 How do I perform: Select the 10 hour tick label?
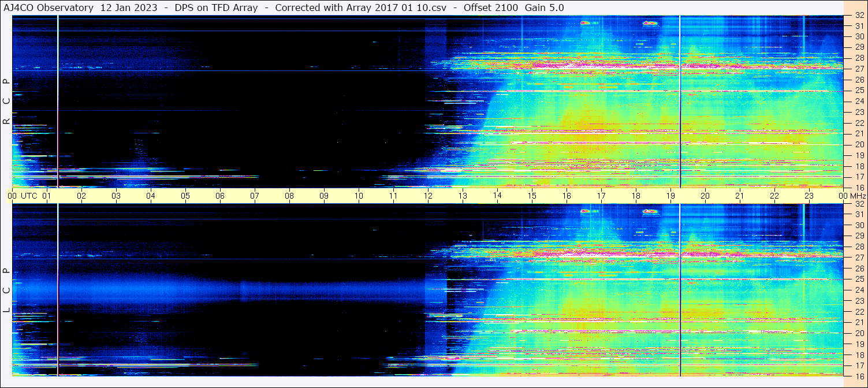(359, 196)
